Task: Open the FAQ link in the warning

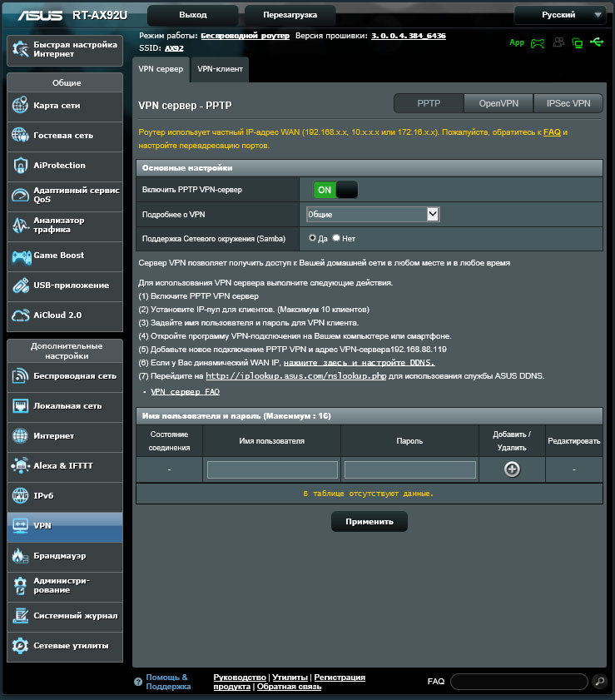Action: tap(552, 132)
